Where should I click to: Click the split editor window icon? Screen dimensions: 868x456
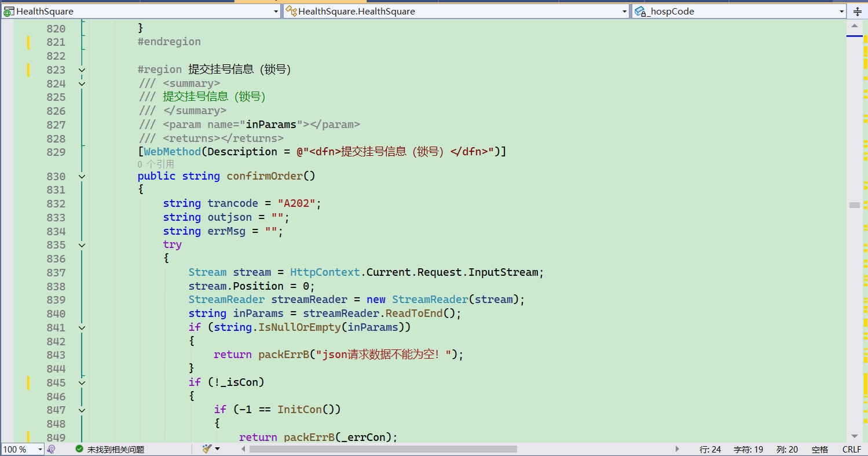pos(858,12)
